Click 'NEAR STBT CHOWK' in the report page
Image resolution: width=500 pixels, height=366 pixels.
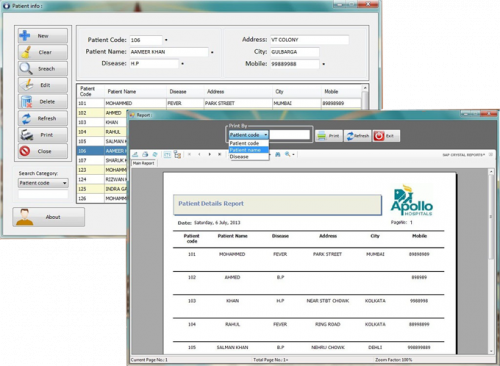pos(328,301)
